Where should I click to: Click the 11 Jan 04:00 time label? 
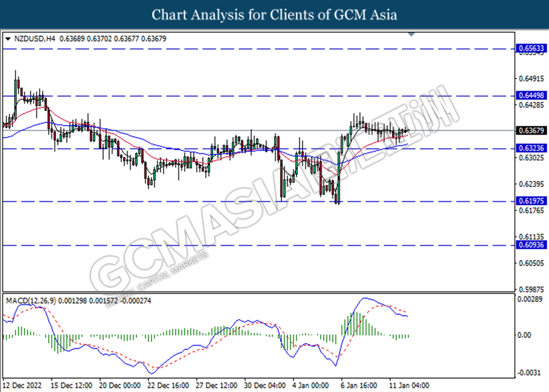[x=409, y=385]
